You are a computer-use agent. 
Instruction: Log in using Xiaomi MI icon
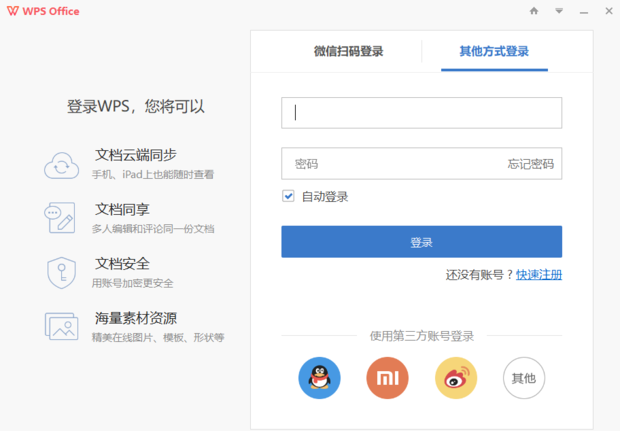[388, 378]
